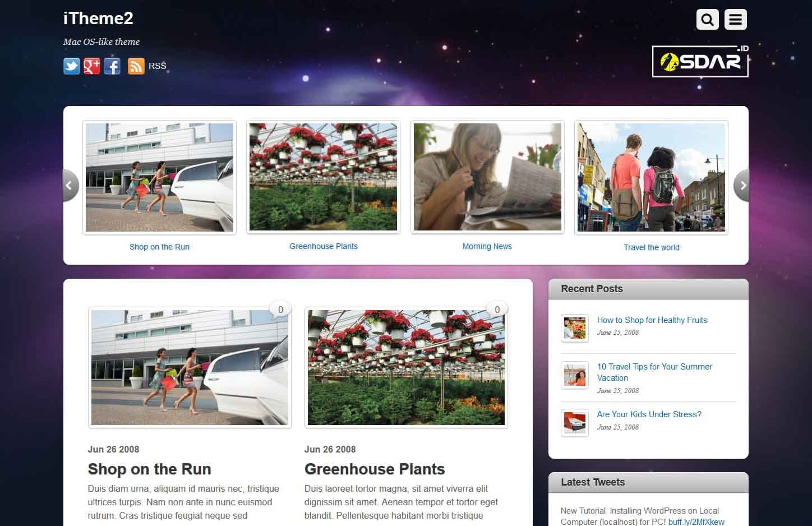Visit the Google Plus social icon
This screenshot has height=526, width=812.
[92, 66]
